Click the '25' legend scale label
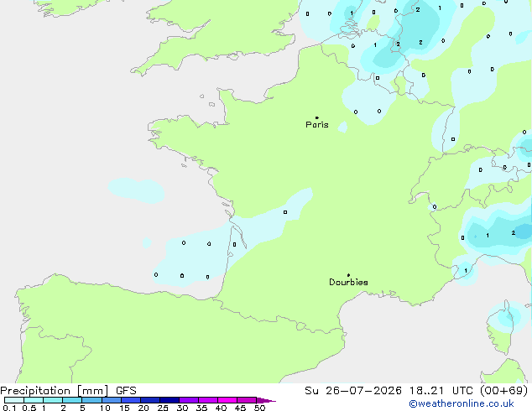Image resolution: width=532 pixels, height=411 pixels. tap(163, 408)
